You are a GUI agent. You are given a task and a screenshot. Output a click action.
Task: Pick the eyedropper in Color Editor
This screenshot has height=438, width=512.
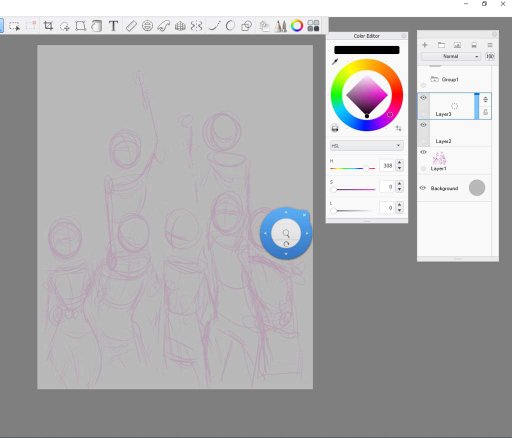pos(335,62)
